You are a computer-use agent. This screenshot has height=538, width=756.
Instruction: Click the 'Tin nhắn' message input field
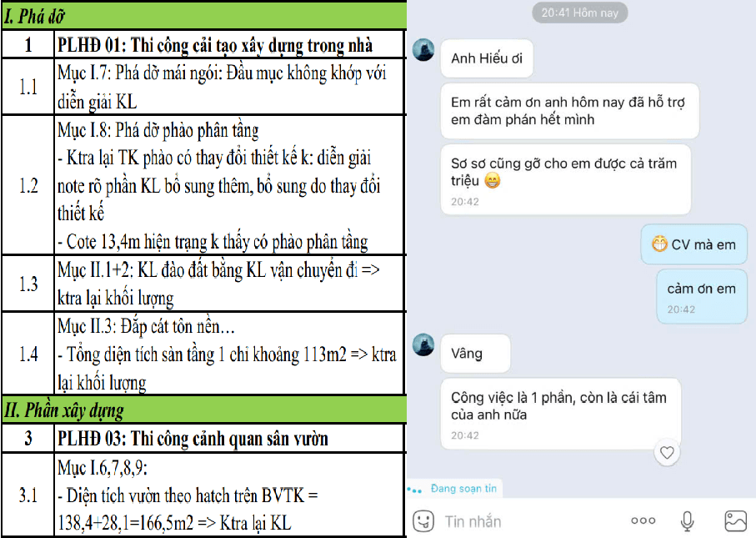530,521
